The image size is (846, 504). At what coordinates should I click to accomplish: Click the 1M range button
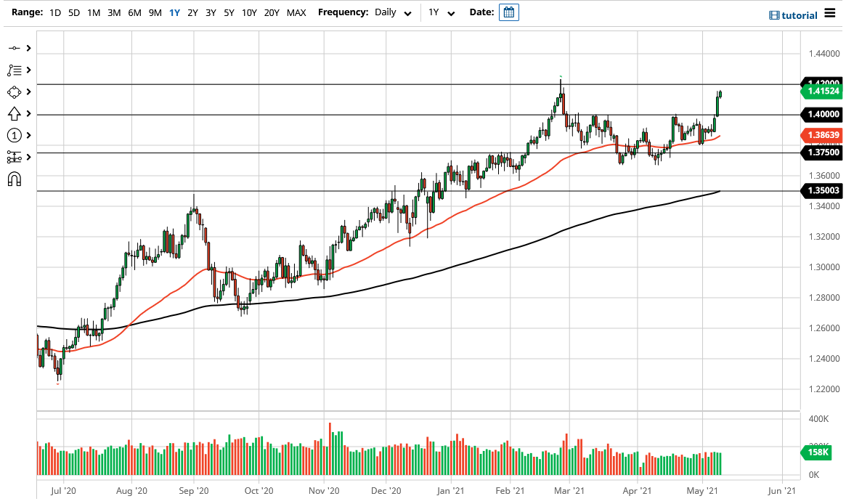click(x=93, y=12)
